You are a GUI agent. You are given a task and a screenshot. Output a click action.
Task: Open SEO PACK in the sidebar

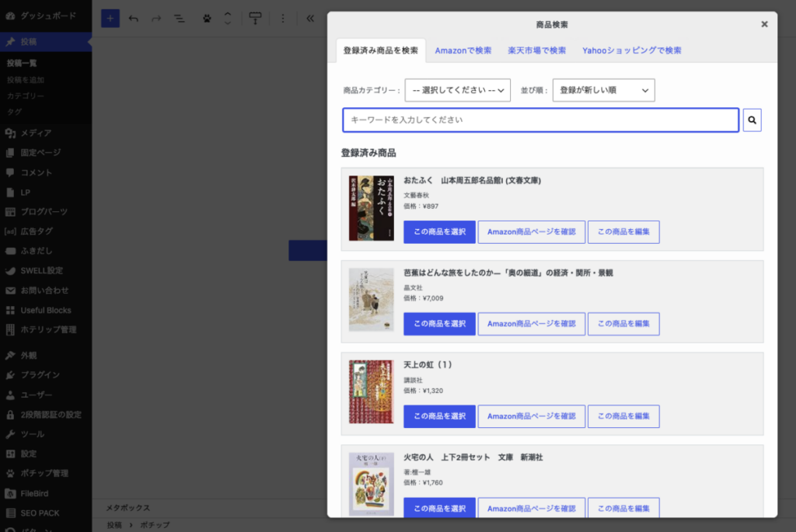coord(46,513)
